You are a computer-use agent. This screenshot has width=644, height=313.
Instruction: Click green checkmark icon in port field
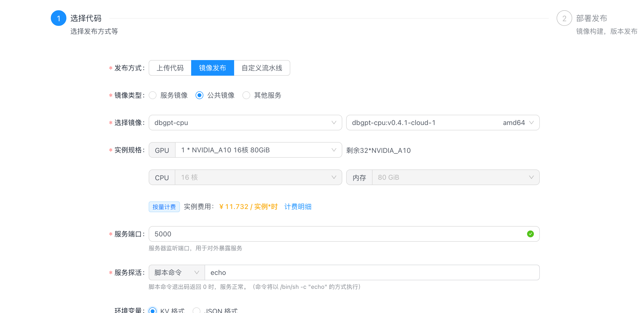point(530,234)
